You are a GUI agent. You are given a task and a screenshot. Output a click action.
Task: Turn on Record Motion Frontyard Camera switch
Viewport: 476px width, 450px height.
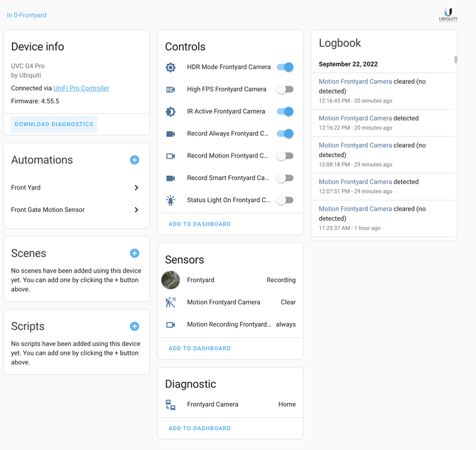[x=285, y=156]
